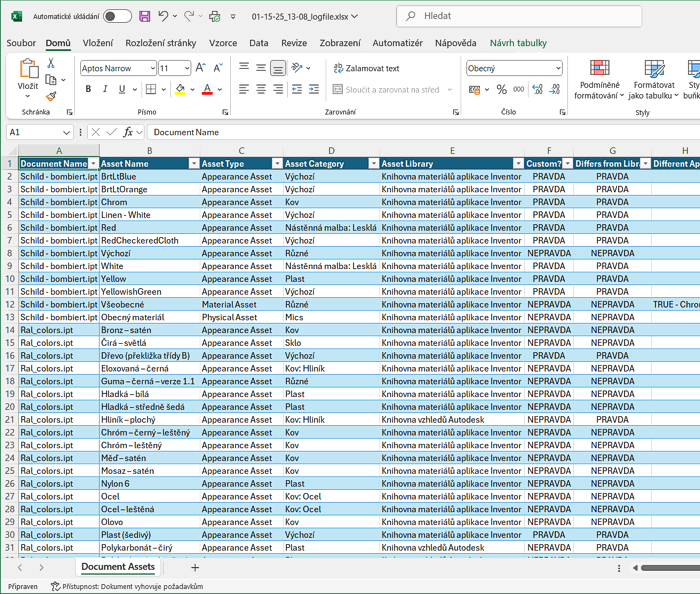Click the insert function fx icon
This screenshot has width=700, height=594.
pos(128,132)
